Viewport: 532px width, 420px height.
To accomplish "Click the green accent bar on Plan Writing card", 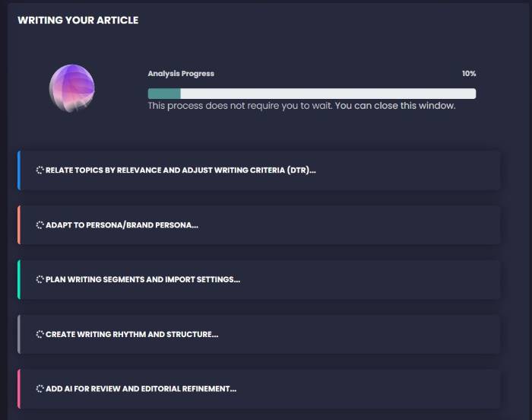I will point(19,279).
